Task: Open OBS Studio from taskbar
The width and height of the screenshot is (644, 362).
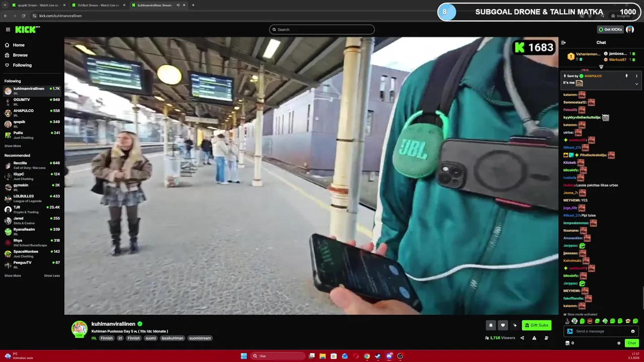Action: (400, 356)
